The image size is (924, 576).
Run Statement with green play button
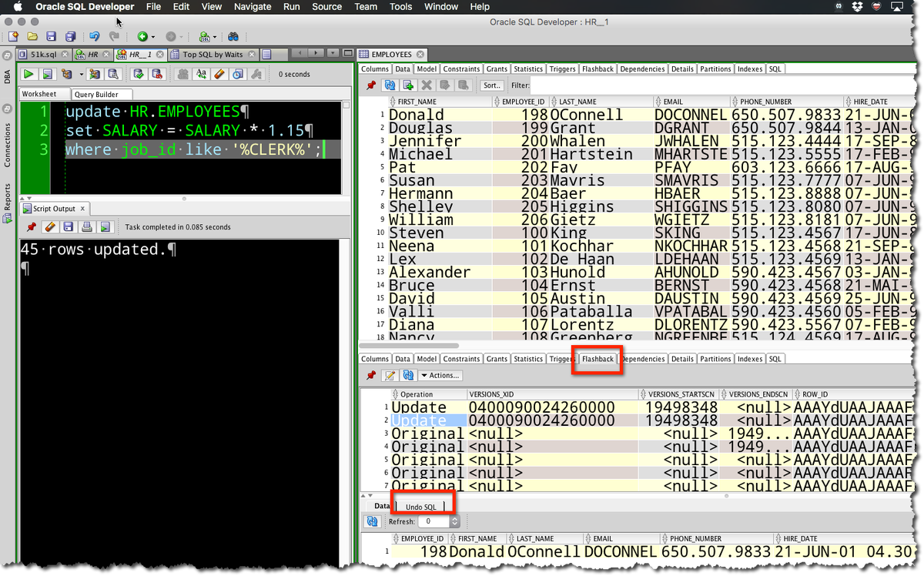click(28, 74)
